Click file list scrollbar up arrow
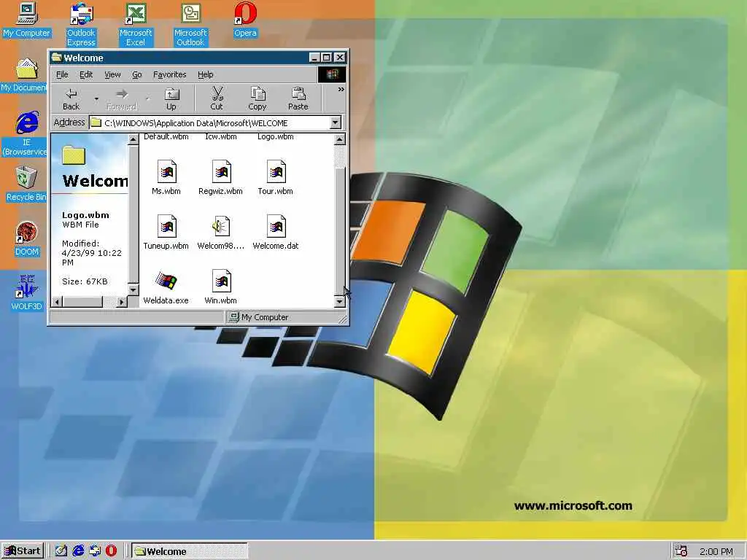This screenshot has width=747, height=560. [x=340, y=139]
